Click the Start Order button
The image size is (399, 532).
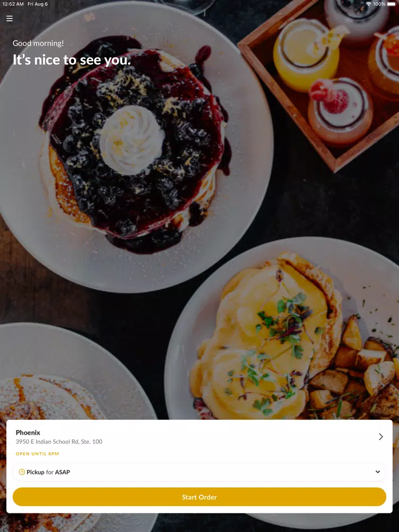(199, 497)
